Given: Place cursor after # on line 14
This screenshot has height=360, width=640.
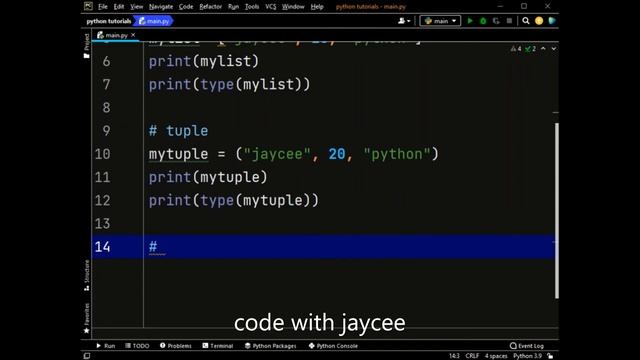Looking at the screenshot, I should click(158, 247).
